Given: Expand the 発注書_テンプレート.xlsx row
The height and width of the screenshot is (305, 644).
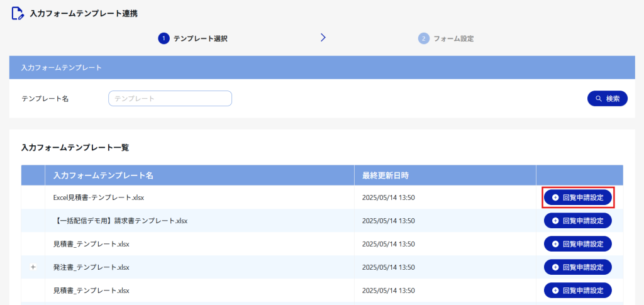Looking at the screenshot, I should 33,267.
